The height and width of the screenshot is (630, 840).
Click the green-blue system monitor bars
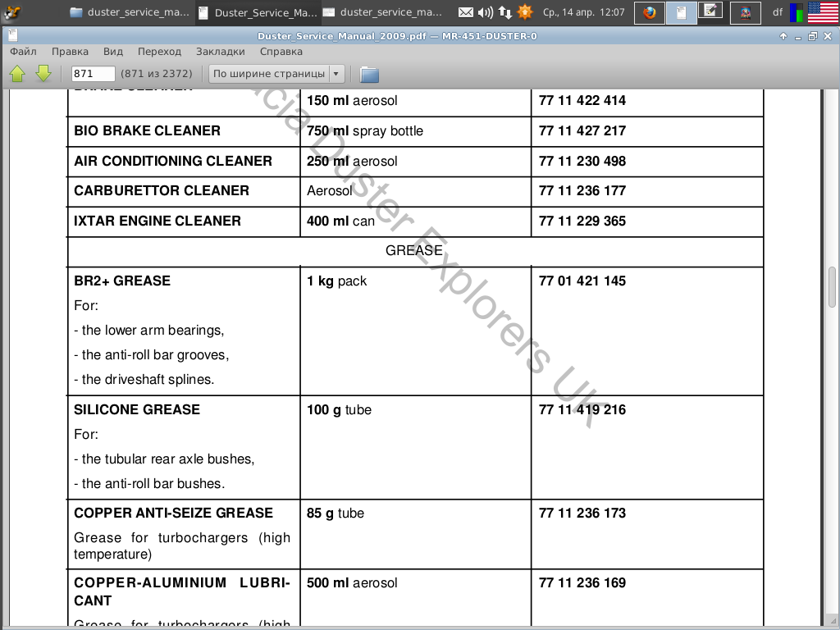click(797, 13)
